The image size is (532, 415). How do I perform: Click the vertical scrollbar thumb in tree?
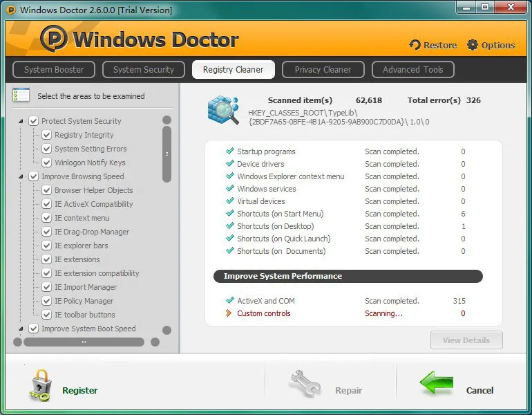pyautogui.click(x=167, y=154)
